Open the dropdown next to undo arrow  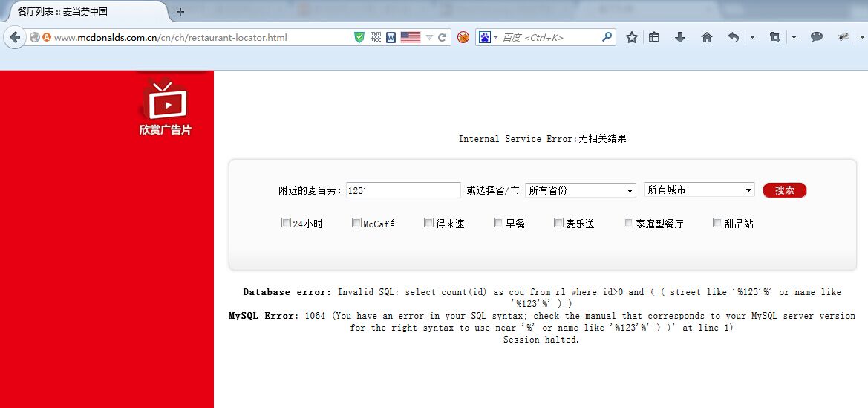coord(751,37)
